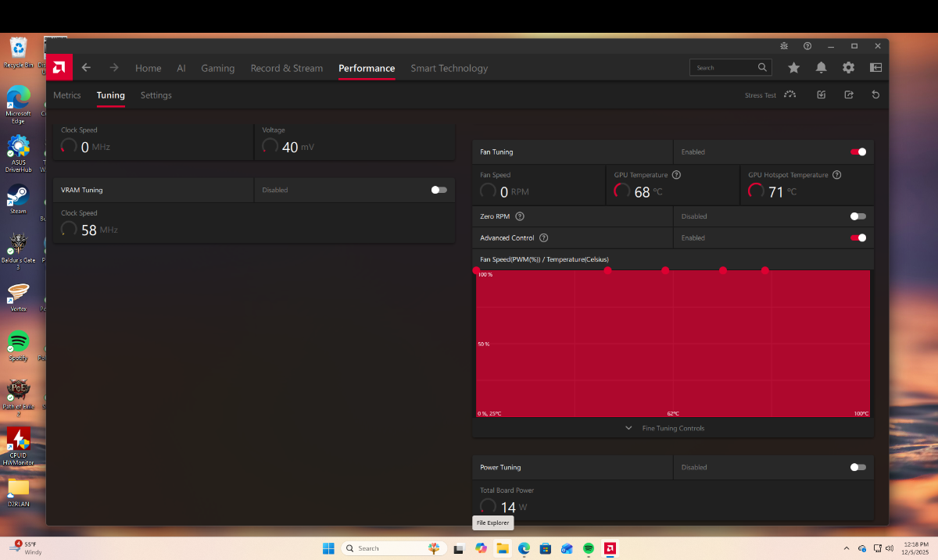Click the export tuning profile icon
This screenshot has width=938, height=560.
(x=849, y=95)
